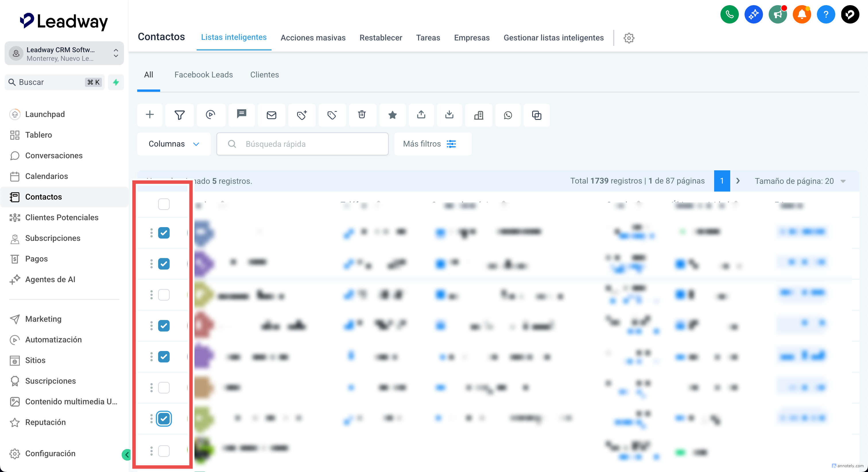The height and width of the screenshot is (472, 868).
Task: Click the add tag icon
Action: [302, 115]
